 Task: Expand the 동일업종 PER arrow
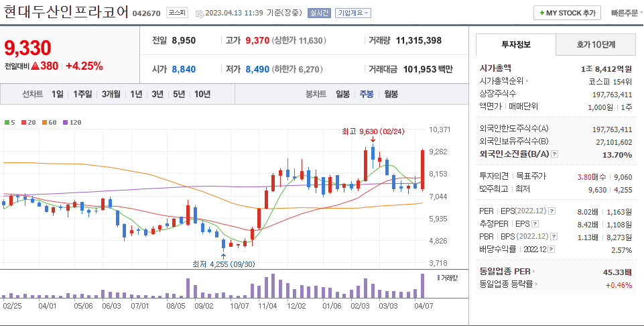(x=534, y=271)
